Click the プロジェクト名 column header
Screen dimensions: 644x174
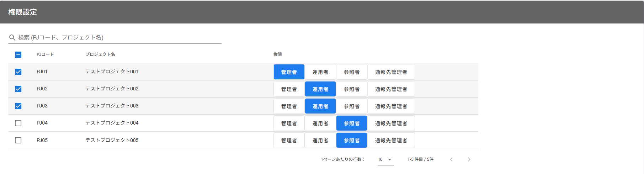coord(100,54)
